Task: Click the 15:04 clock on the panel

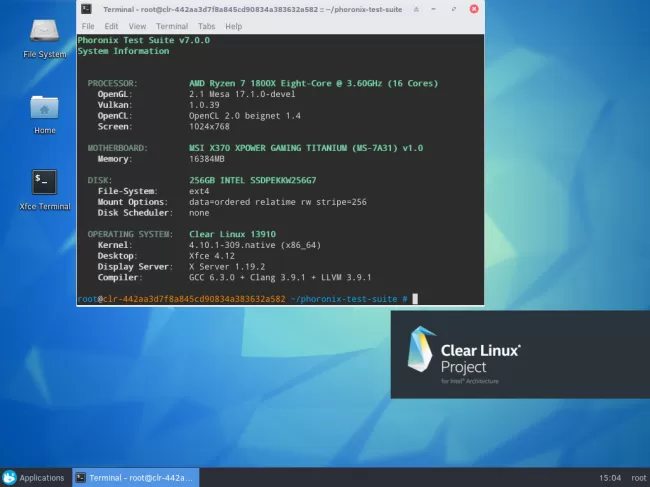Action: click(x=610, y=478)
